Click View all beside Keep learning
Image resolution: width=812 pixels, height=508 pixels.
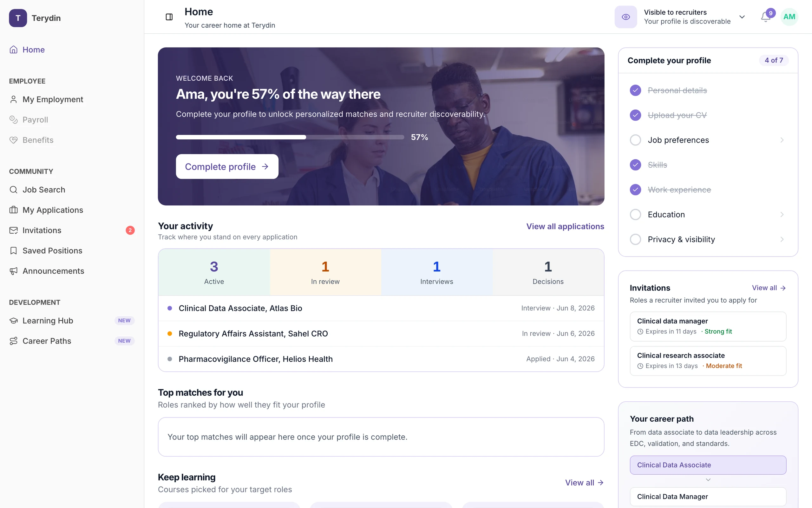click(584, 483)
